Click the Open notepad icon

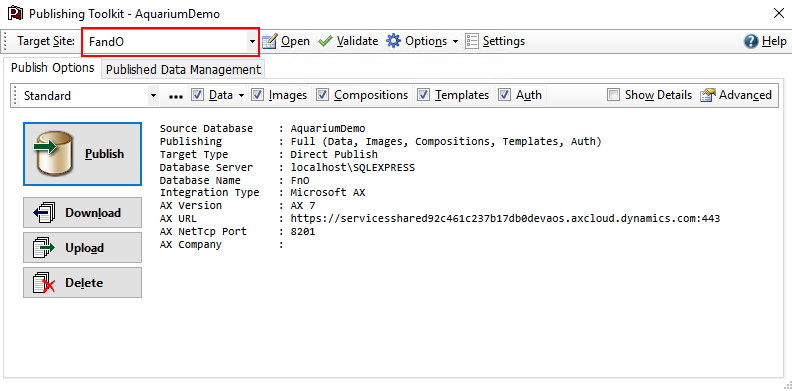(x=270, y=41)
